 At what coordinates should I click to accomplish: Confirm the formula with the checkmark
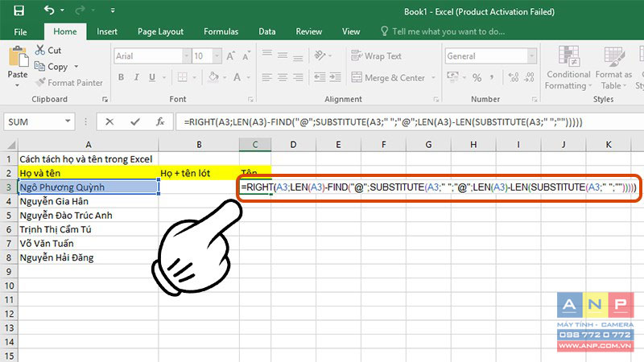[x=134, y=122]
